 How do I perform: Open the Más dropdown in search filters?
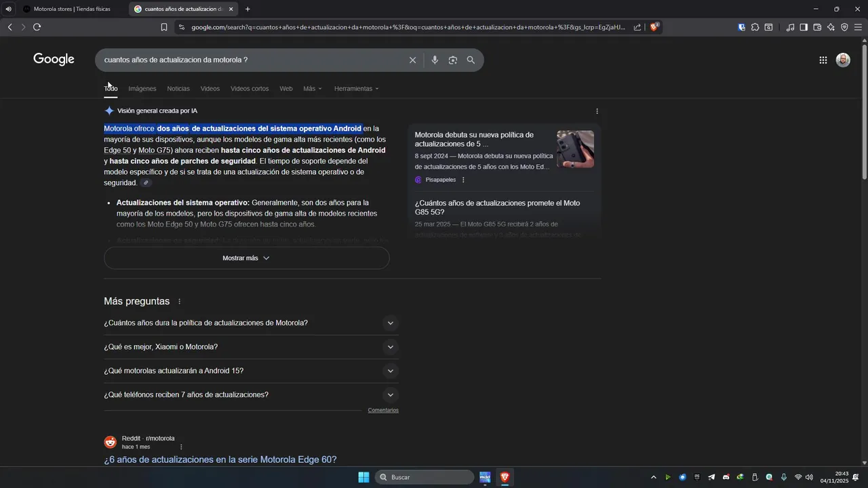(313, 89)
